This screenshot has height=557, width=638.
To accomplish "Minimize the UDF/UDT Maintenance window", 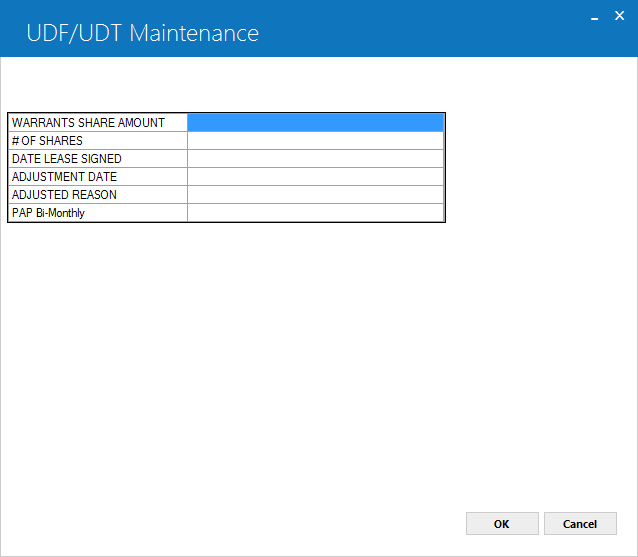I will click(x=594, y=17).
